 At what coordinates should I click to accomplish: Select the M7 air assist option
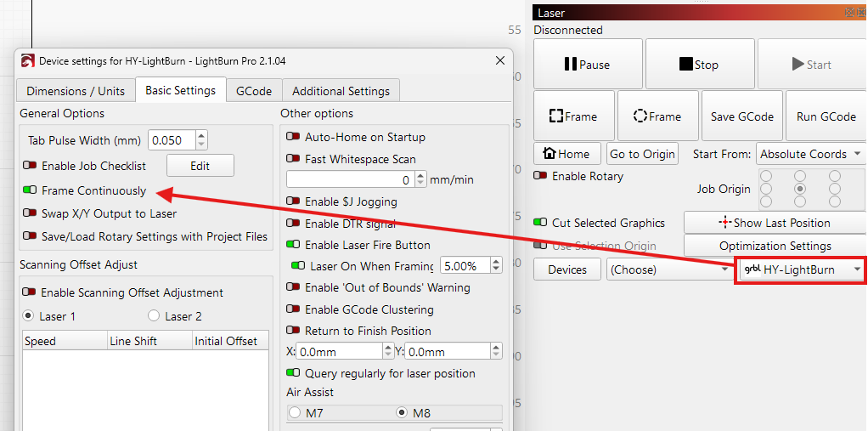click(295, 412)
